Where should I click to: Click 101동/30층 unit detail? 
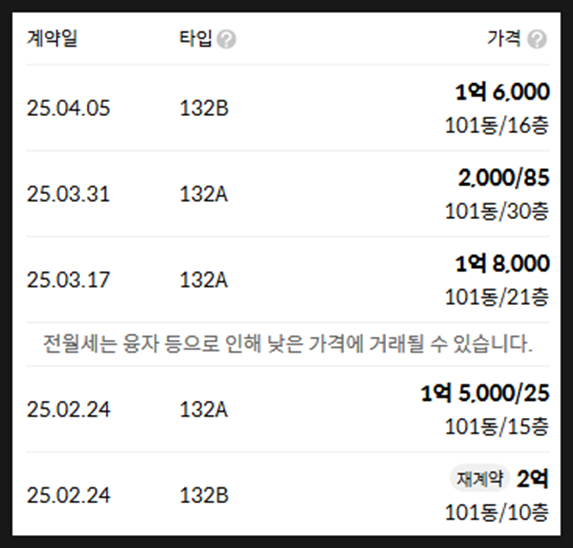497,211
